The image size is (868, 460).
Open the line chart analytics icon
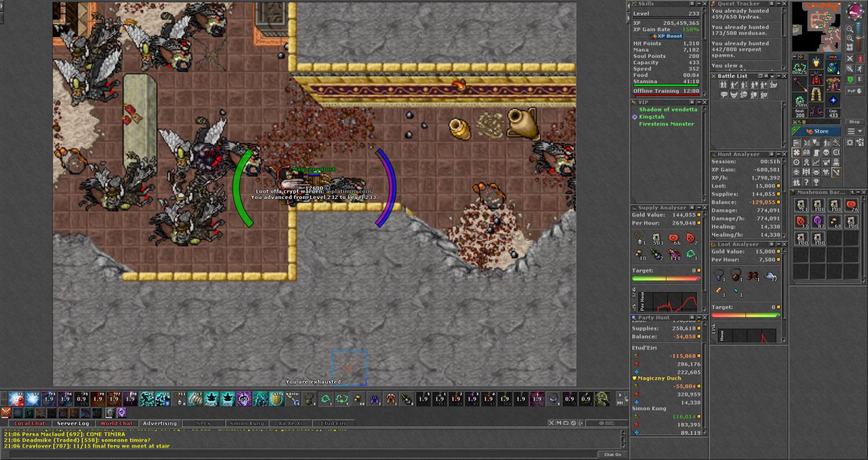pos(816,161)
